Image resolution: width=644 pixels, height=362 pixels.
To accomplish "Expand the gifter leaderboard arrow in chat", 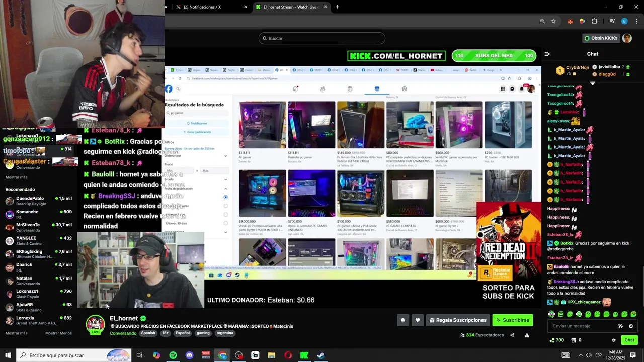I will click(x=592, y=83).
